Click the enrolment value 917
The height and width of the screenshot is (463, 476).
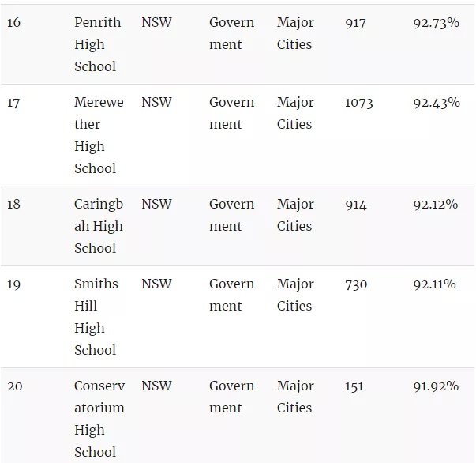(x=355, y=23)
